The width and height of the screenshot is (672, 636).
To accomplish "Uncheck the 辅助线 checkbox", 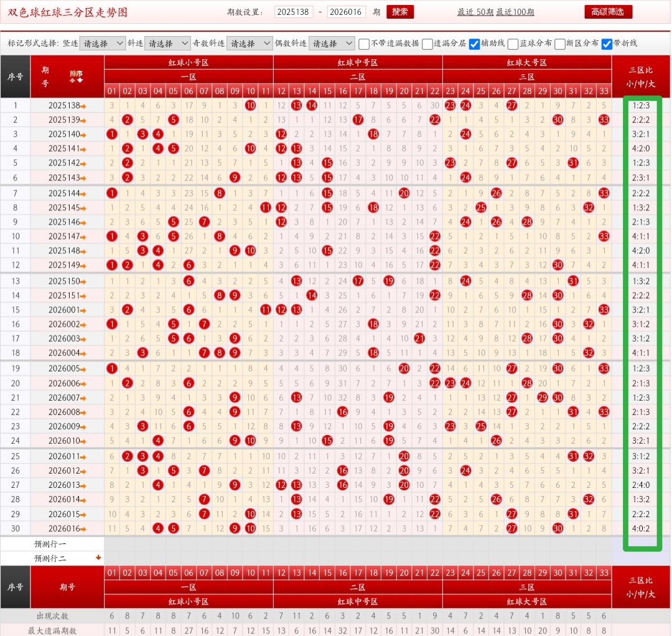I will 474,44.
